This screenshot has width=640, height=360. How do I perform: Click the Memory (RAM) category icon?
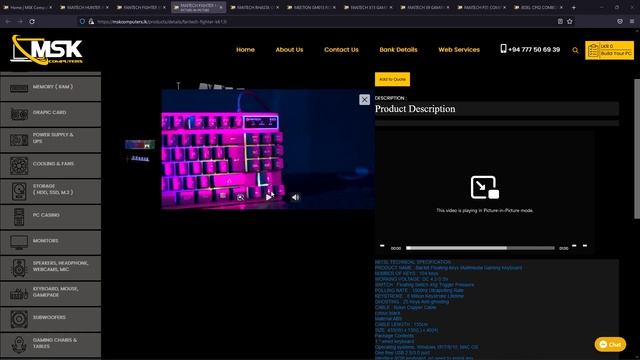pos(19,88)
